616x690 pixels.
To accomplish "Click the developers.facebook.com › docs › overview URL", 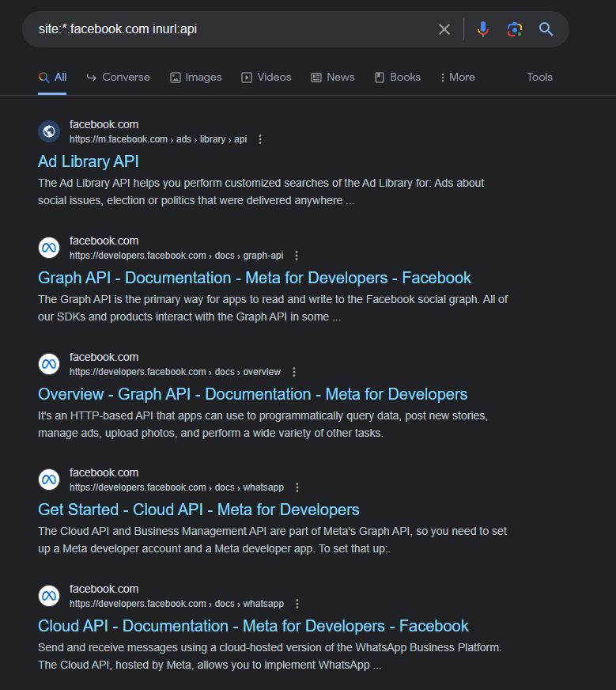I will [x=175, y=372].
